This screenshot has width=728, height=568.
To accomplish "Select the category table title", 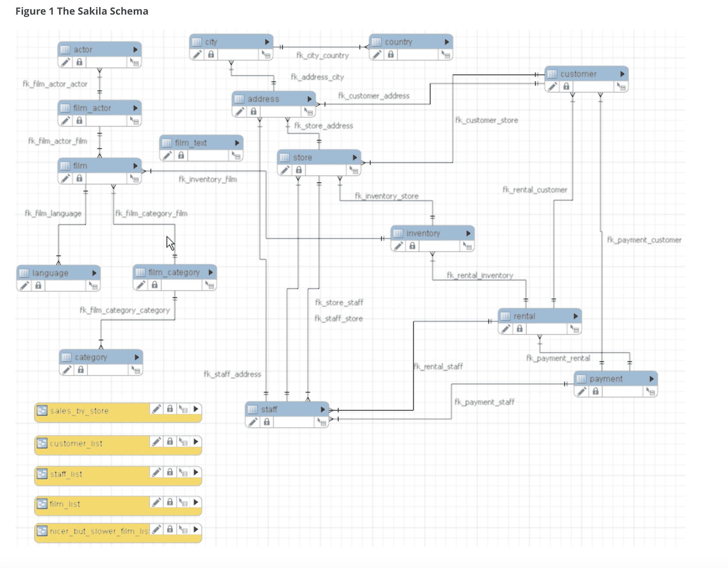I will click(91, 357).
